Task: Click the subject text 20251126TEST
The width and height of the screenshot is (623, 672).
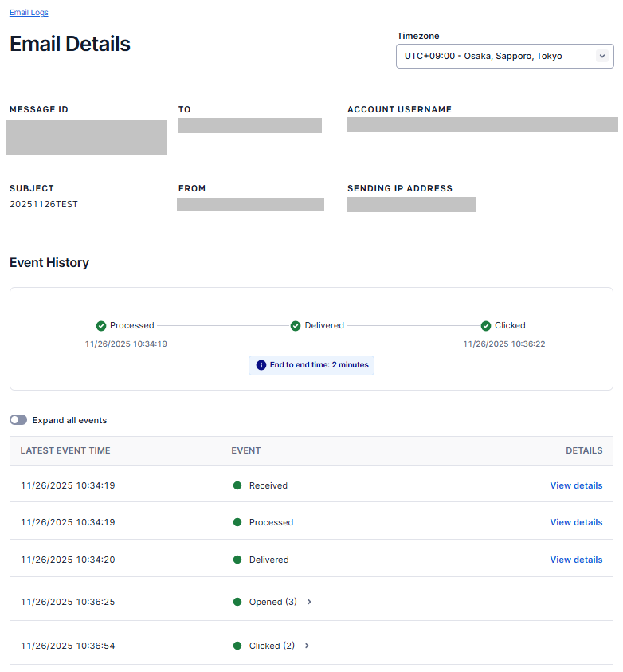Action: pos(44,204)
